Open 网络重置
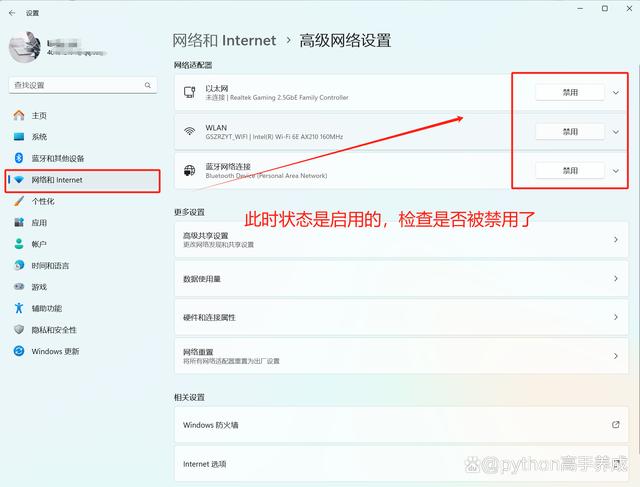 click(401, 356)
